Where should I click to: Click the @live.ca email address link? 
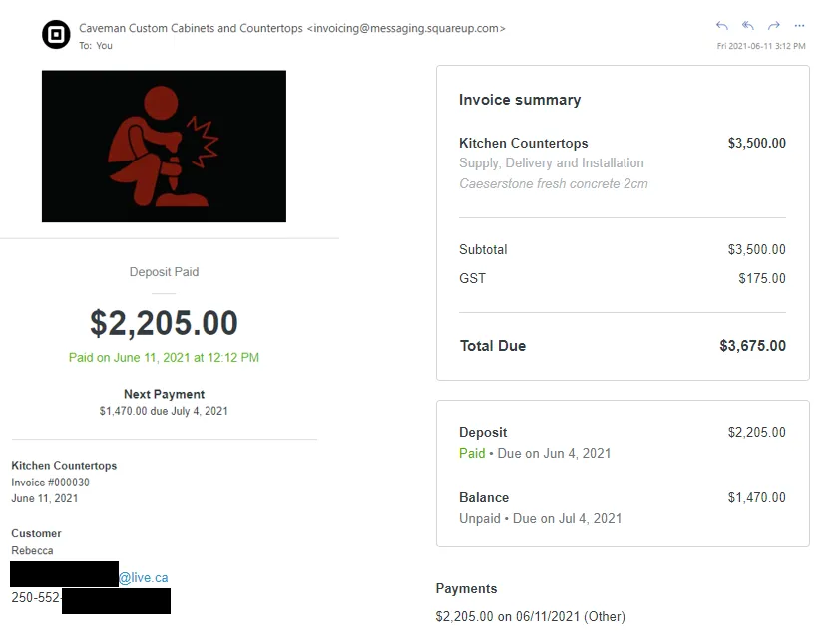click(143, 577)
